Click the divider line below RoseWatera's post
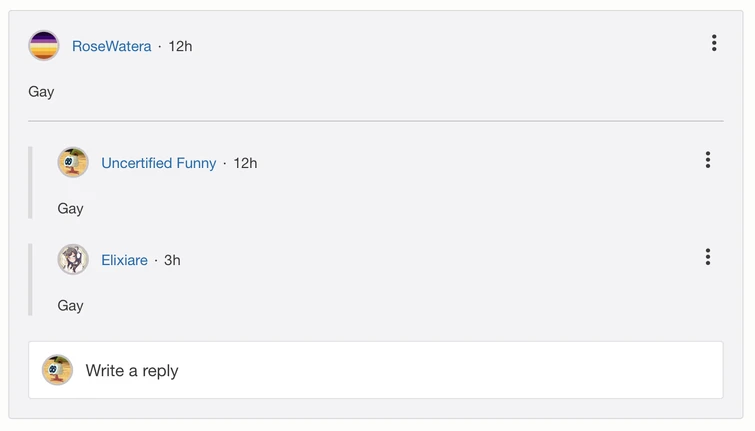This screenshot has height=431, width=755. [x=375, y=121]
